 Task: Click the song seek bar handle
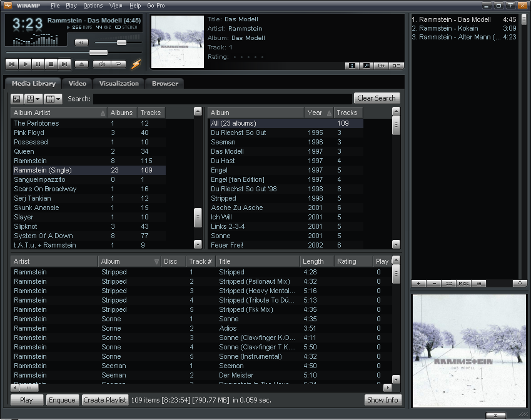(99, 52)
